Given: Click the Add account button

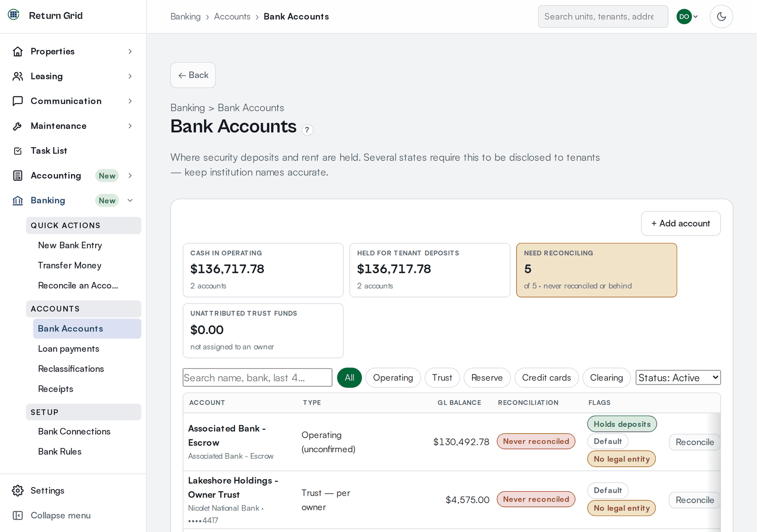Looking at the screenshot, I should tap(680, 223).
